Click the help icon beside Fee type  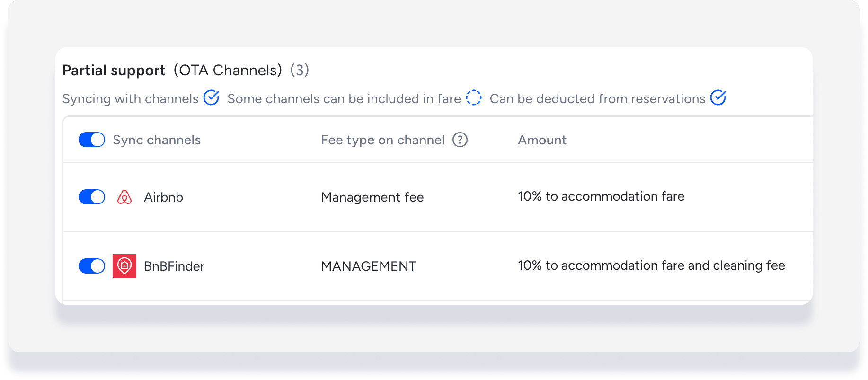tap(460, 140)
